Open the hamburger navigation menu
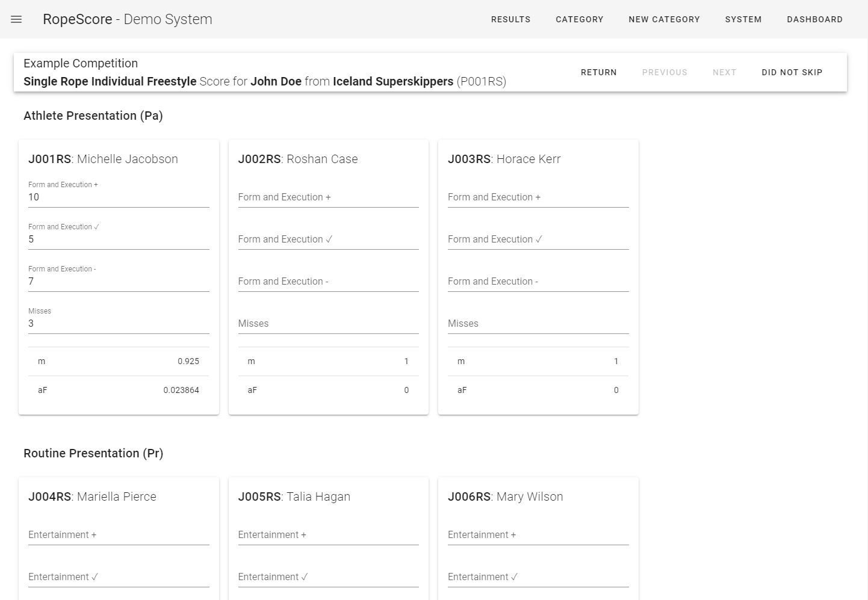Viewport: 868px width, 600px height. click(x=16, y=19)
